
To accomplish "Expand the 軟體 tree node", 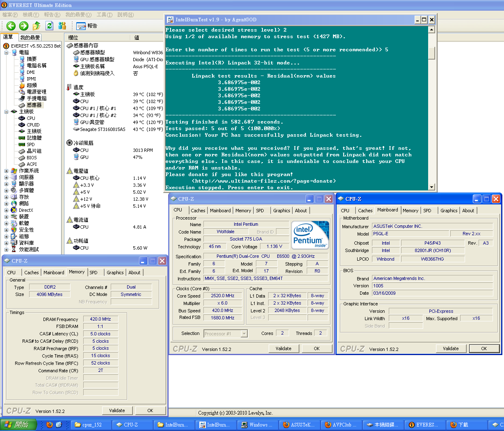I will pyautogui.click(x=6, y=223).
